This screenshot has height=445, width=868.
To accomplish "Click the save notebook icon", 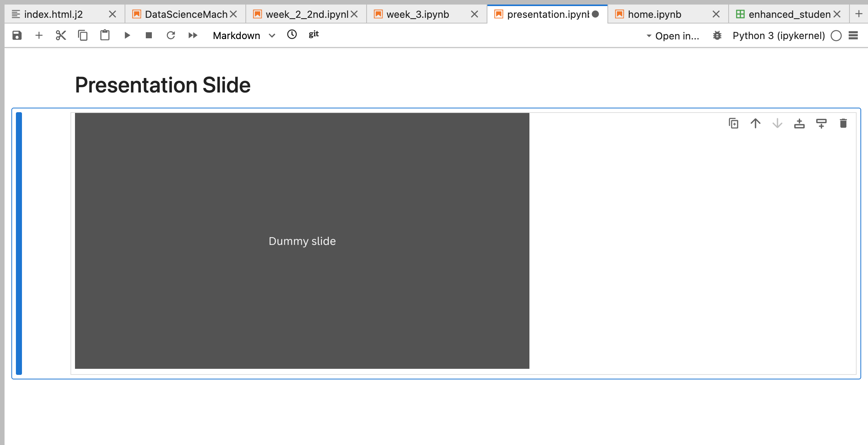I will coord(17,36).
